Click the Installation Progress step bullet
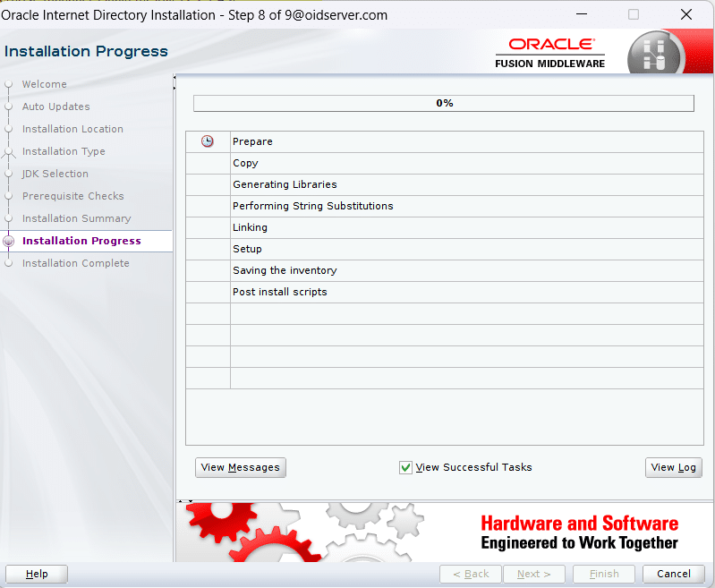This screenshot has width=715, height=588. pyautogui.click(x=9, y=241)
